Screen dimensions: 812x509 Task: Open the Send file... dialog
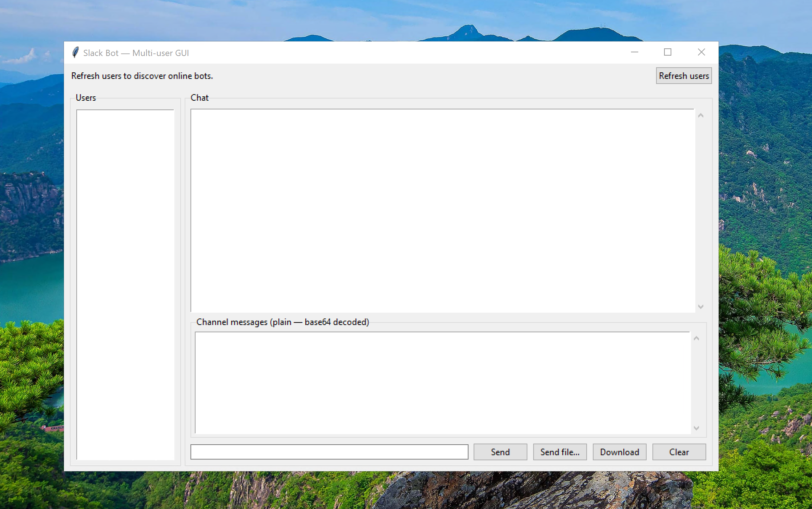pyautogui.click(x=559, y=452)
